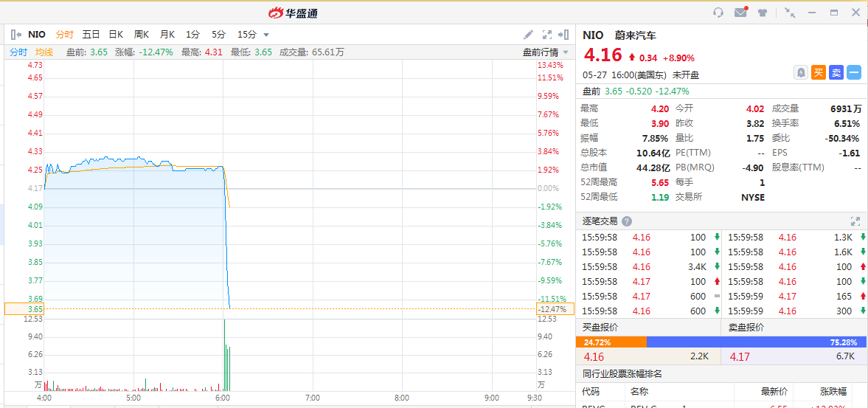Open the messages envelope icon

click(x=740, y=13)
